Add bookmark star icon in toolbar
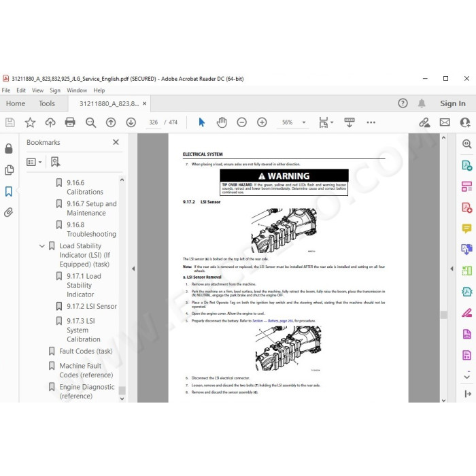This screenshot has width=476, height=476. coord(30,122)
